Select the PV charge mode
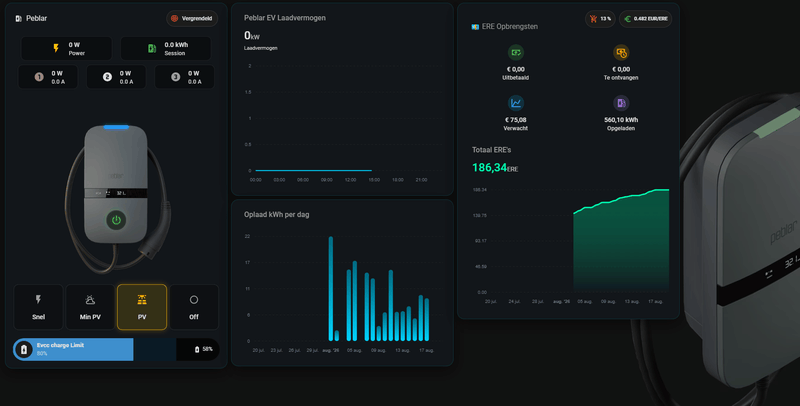The height and width of the screenshot is (406, 800). coord(142,307)
